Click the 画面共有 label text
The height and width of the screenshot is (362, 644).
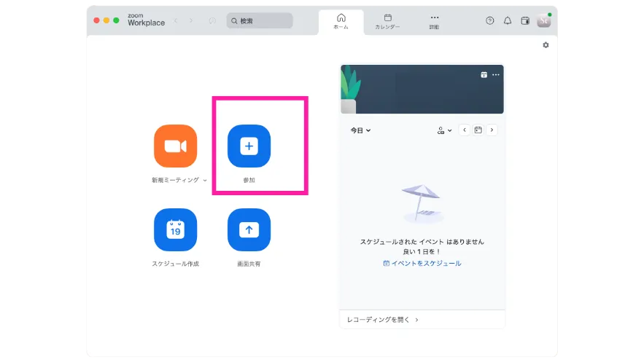point(249,264)
